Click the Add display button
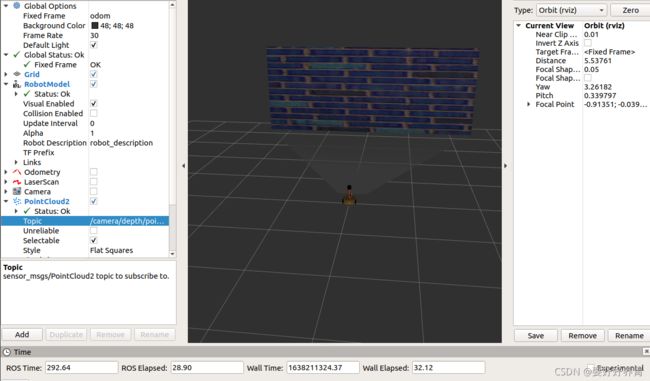Image resolution: width=650 pixels, height=381 pixels. click(22, 335)
